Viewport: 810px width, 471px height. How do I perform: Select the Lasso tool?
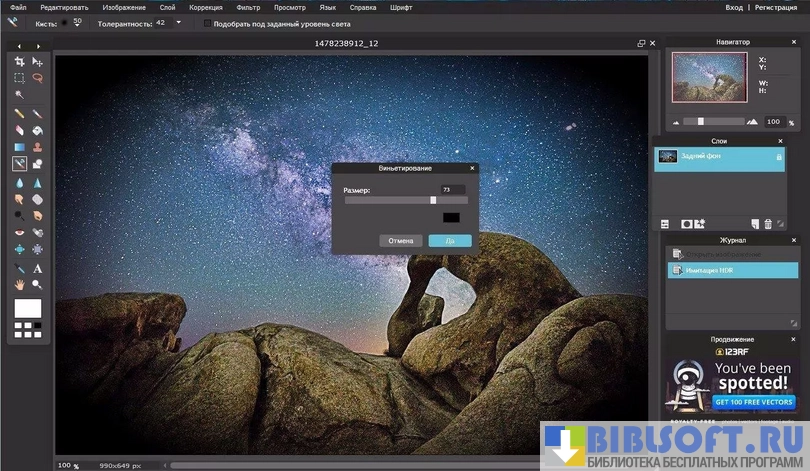tap(37, 78)
